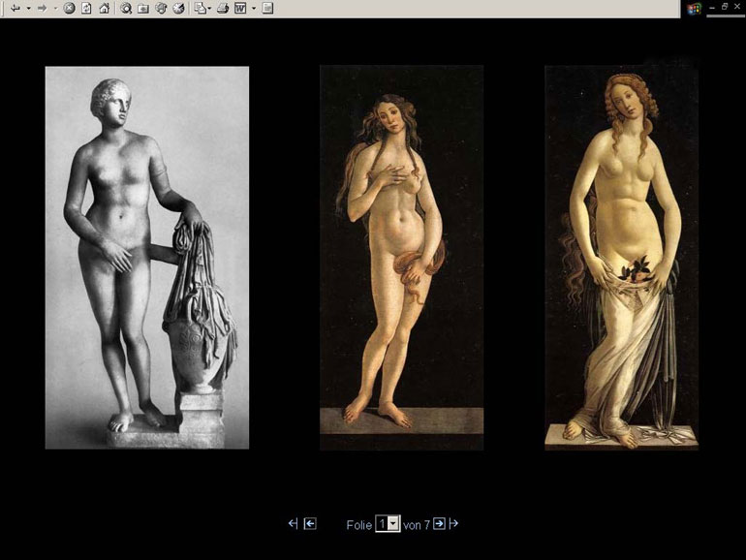This screenshot has width=746, height=560.
Task: Click the Refresh icon in the toolbar
Action: tap(86, 8)
